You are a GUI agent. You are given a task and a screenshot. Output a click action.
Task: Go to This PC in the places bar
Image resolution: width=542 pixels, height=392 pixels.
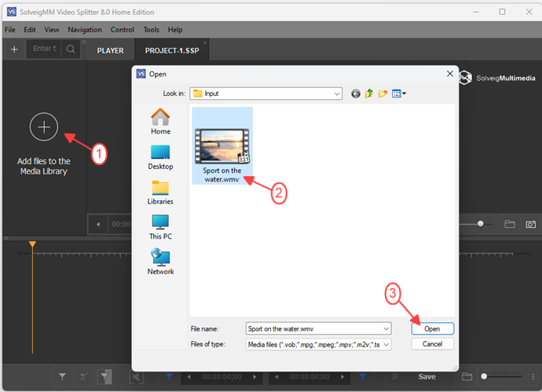pos(160,227)
